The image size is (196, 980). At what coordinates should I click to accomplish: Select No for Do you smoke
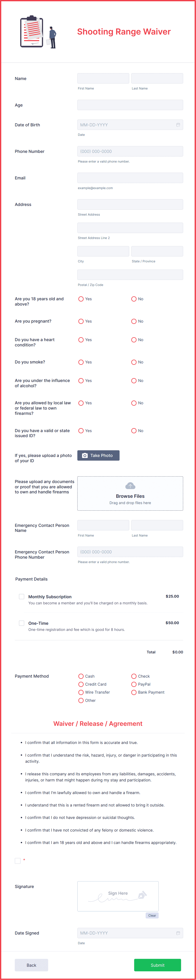pyautogui.click(x=134, y=362)
